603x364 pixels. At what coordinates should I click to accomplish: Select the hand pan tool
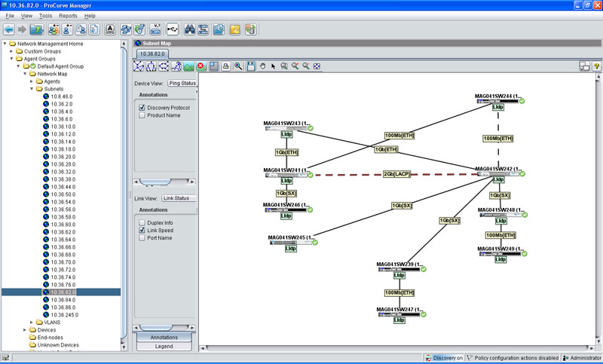pyautogui.click(x=262, y=66)
